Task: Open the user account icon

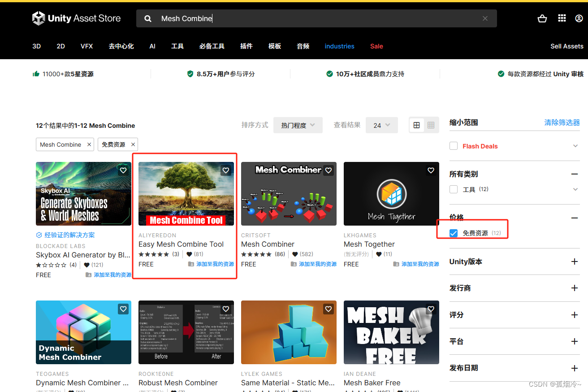Action: pyautogui.click(x=579, y=18)
